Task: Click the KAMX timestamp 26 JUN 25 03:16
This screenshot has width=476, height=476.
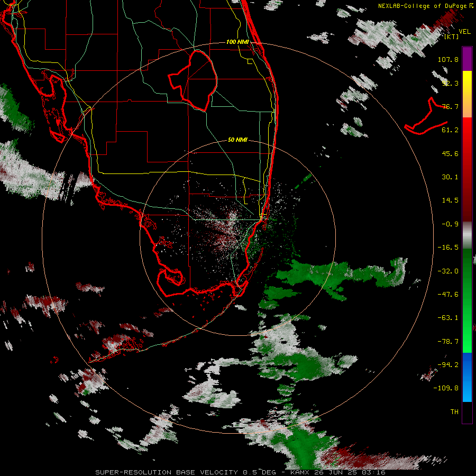Action: click(x=337, y=472)
